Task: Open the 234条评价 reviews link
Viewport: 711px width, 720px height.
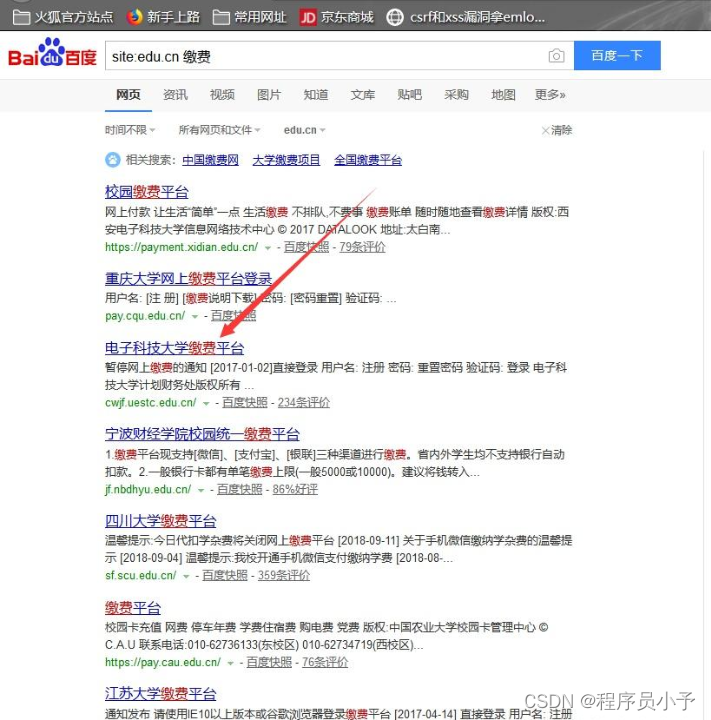Action: click(304, 403)
